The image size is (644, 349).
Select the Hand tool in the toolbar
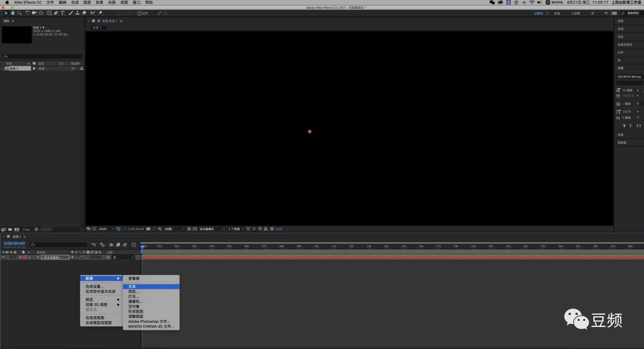(x=13, y=13)
